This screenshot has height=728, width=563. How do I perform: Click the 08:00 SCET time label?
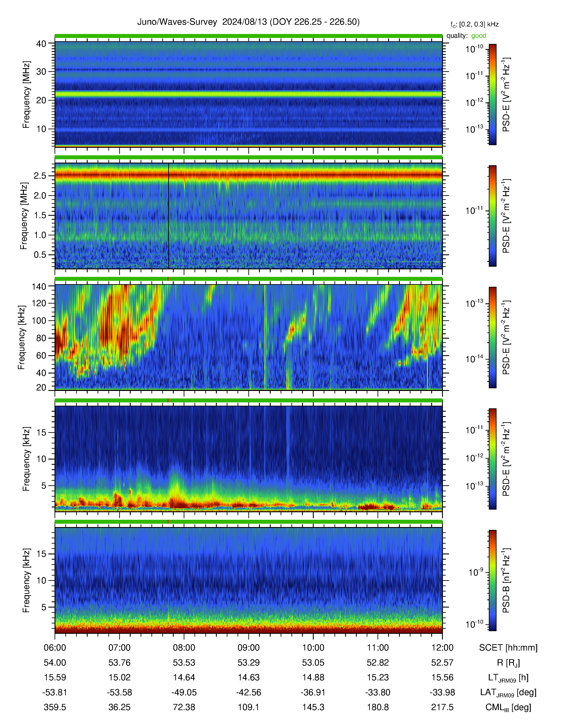(x=184, y=647)
